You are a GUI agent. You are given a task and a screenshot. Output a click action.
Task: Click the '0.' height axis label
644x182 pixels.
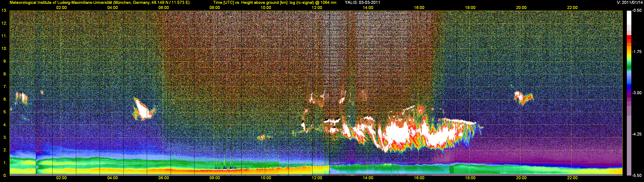tap(5, 176)
